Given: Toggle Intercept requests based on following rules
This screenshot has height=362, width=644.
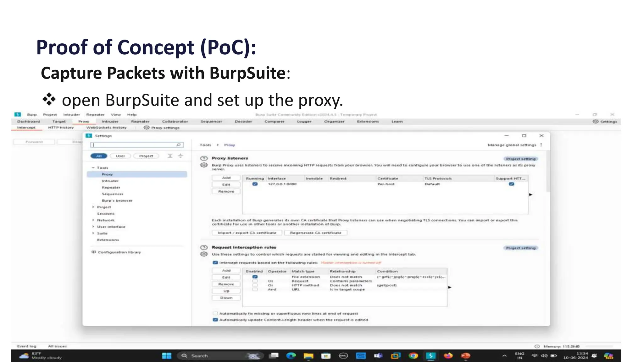Looking at the screenshot, I should point(215,262).
